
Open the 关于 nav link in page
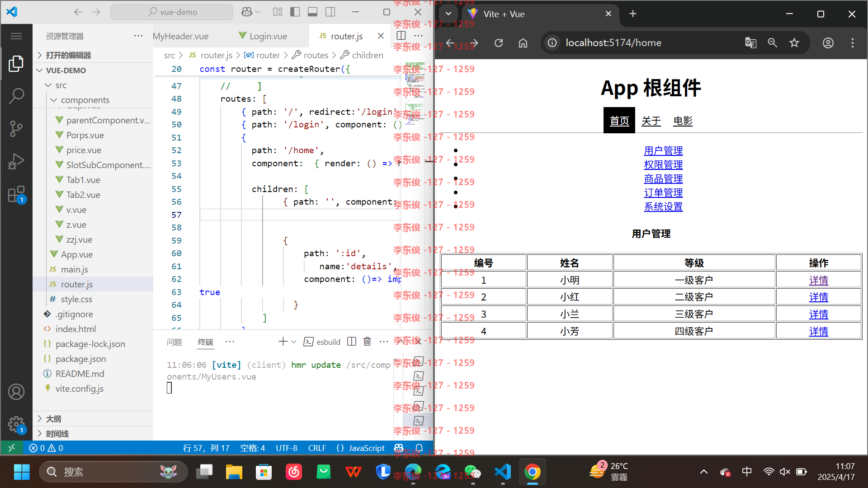point(651,121)
